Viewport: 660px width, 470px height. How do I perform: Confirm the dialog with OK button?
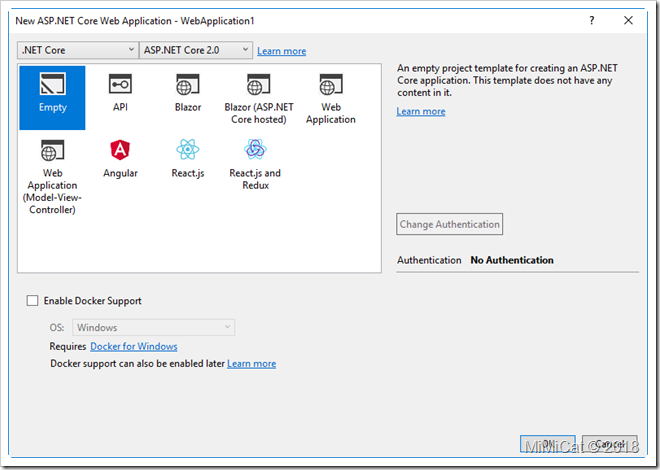tap(548, 444)
